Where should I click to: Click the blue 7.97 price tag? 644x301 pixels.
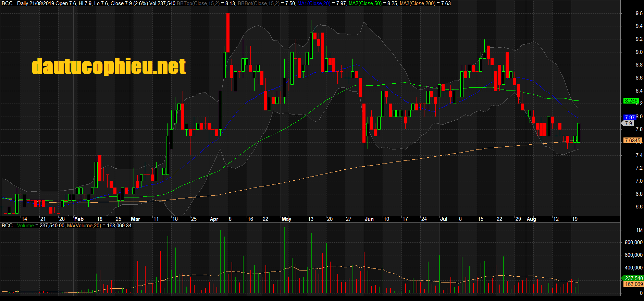(630, 117)
